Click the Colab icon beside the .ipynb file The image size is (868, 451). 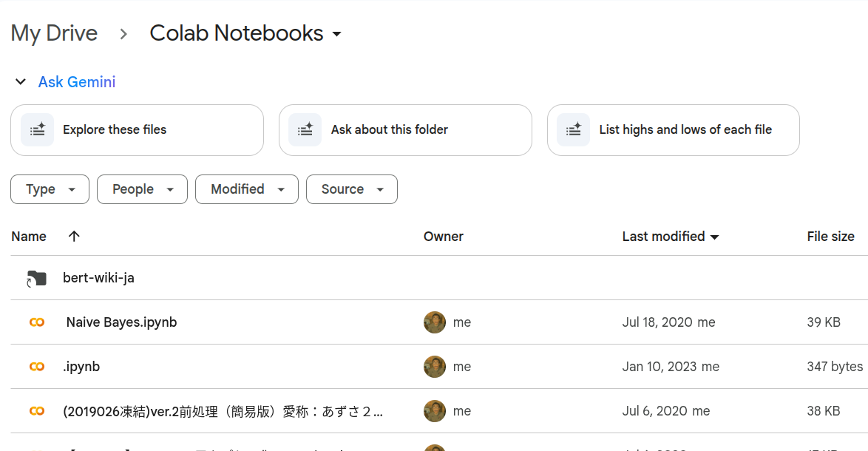[36, 366]
